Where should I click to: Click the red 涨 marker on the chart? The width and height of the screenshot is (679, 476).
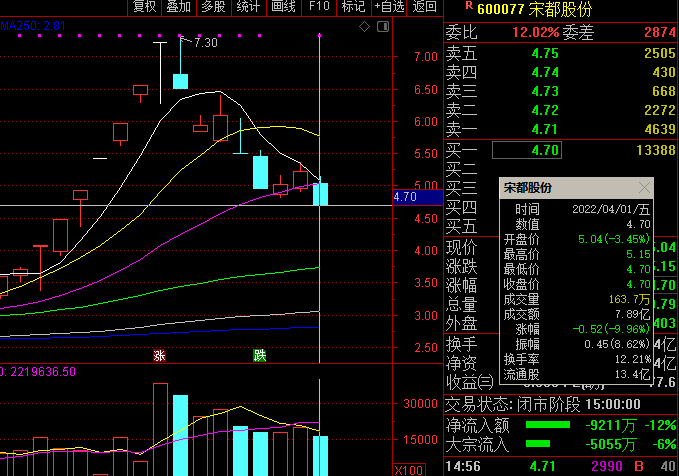(x=159, y=355)
